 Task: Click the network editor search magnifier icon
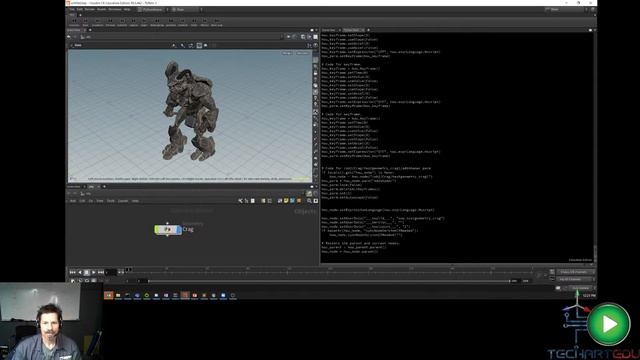point(309,201)
